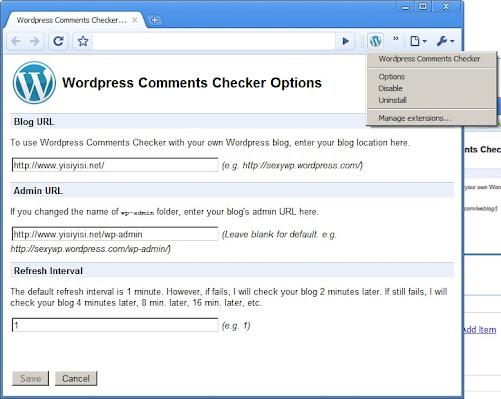Click the Admin URL section heading
The image size is (501, 399).
point(38,191)
